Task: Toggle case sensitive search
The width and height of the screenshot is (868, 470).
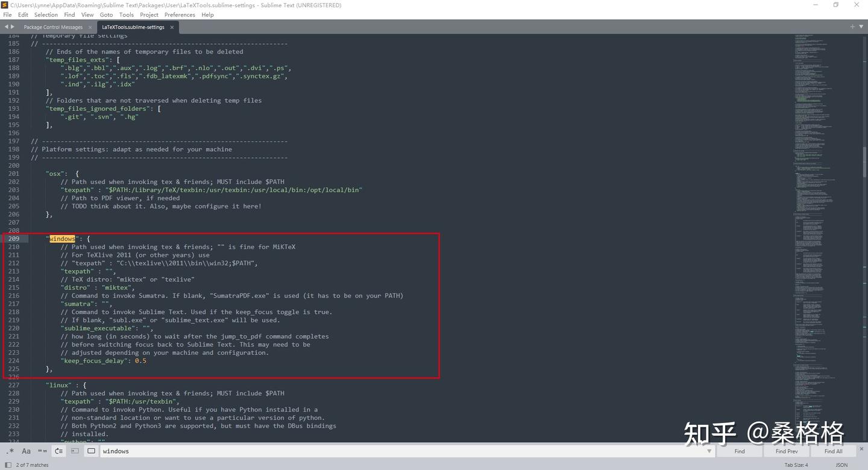Action: tap(27, 451)
